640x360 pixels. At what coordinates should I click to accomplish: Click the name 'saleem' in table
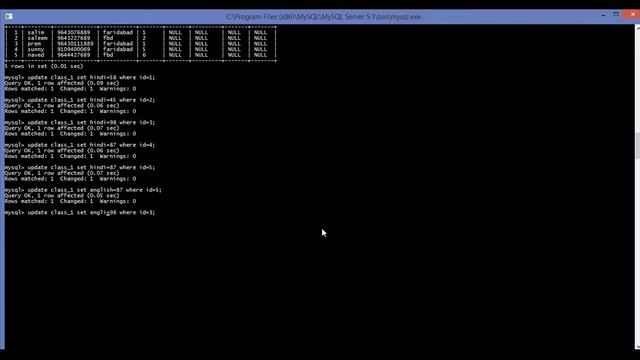click(38, 38)
